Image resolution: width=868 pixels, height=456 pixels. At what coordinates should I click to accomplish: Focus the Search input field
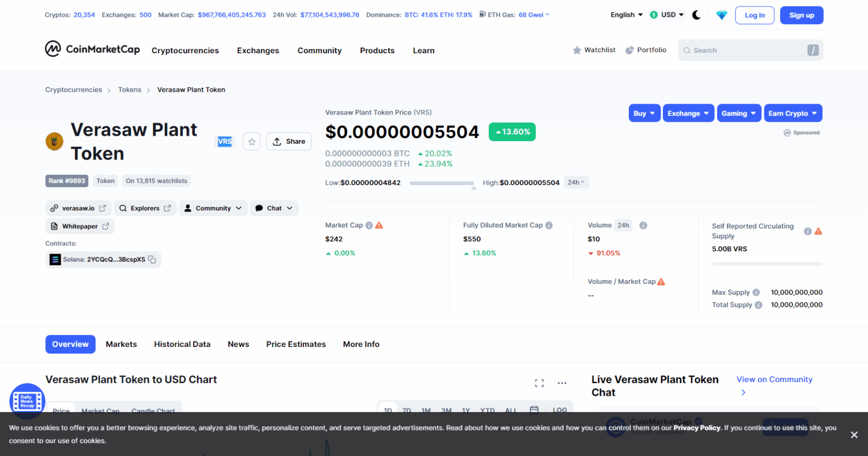pos(750,50)
